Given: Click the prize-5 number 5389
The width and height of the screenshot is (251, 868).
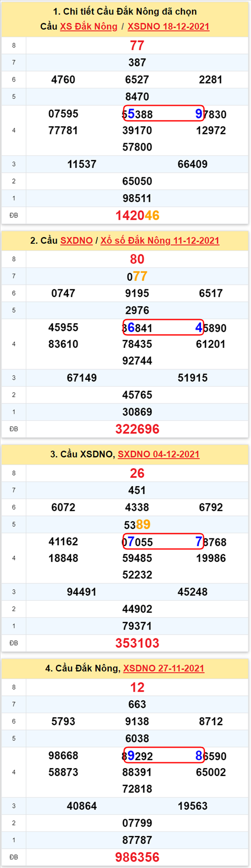Looking at the screenshot, I should click(x=137, y=524).
